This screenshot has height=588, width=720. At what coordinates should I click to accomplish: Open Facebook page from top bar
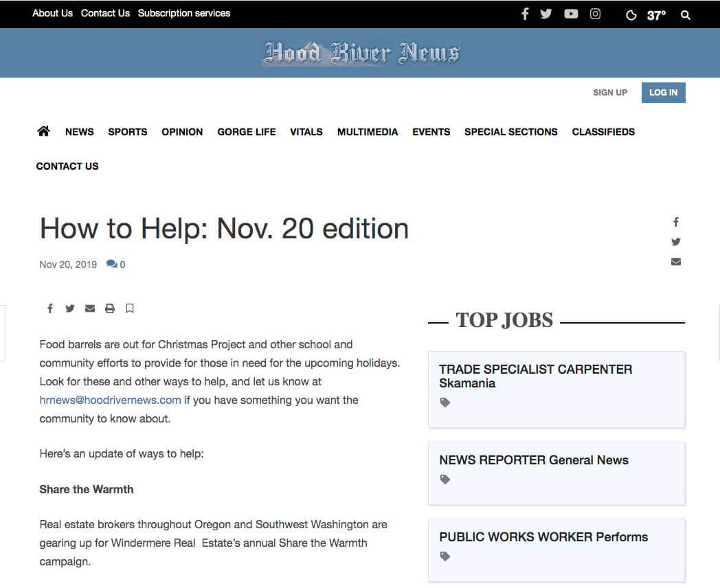click(x=525, y=14)
